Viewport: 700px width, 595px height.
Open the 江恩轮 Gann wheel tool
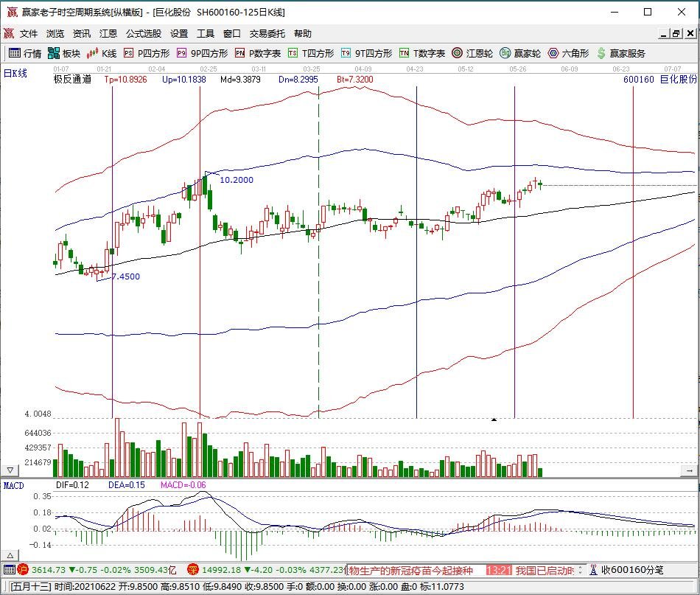472,53
